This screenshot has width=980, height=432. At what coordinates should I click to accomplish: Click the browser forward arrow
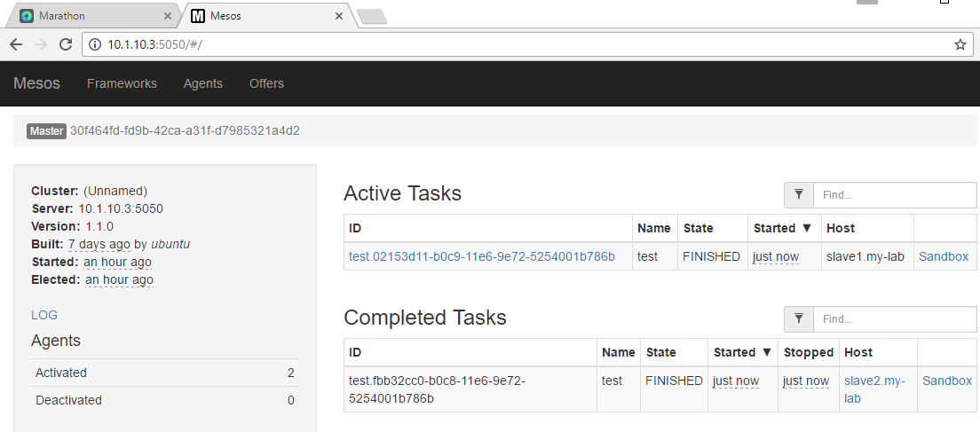(41, 44)
